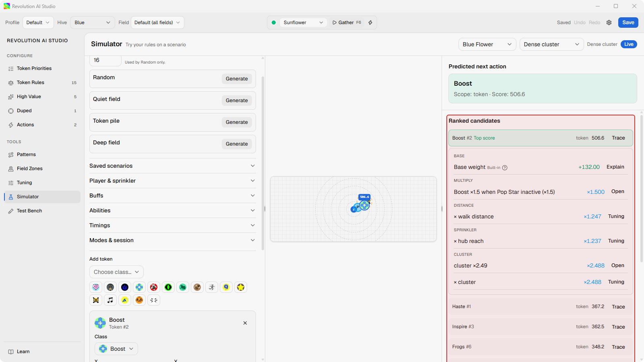This screenshot has width=644, height=362.
Task: Add the green eye token
Action: [168, 287]
